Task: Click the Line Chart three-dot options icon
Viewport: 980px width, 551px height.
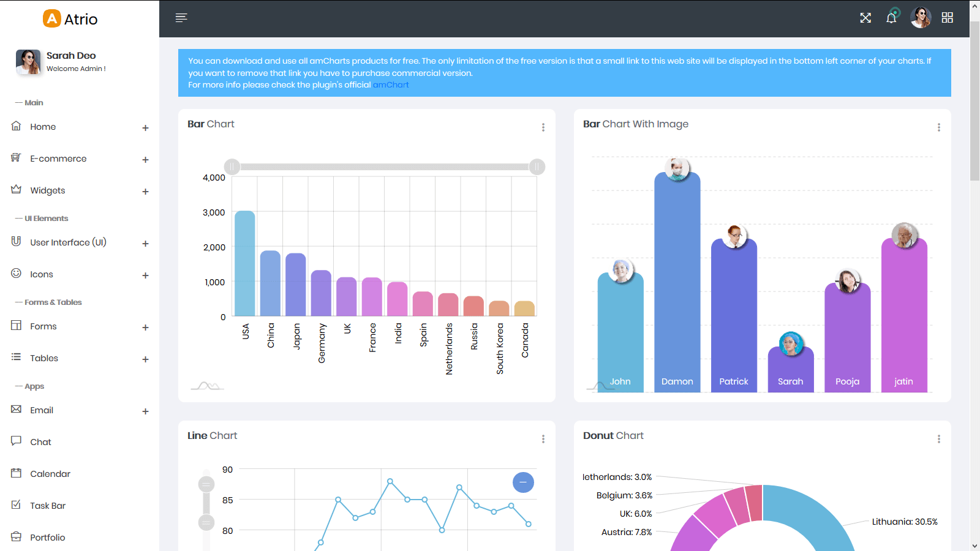Action: click(x=543, y=439)
